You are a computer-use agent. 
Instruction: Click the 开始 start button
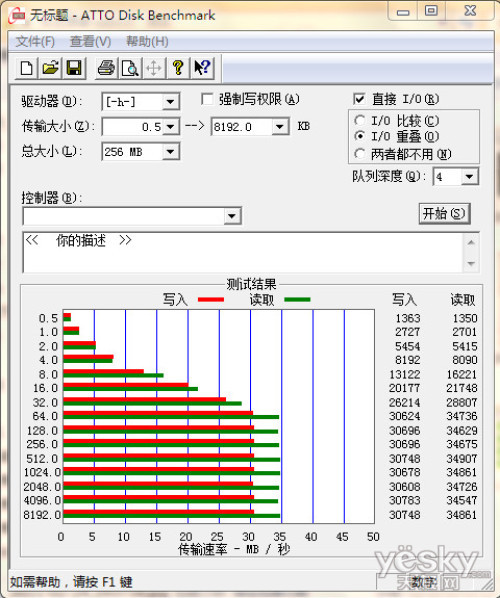pyautogui.click(x=444, y=214)
